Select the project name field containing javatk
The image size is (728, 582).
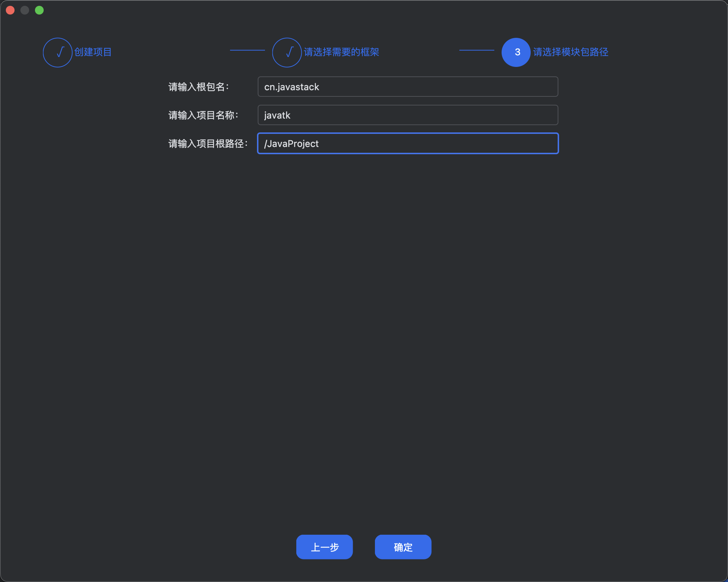click(x=407, y=115)
